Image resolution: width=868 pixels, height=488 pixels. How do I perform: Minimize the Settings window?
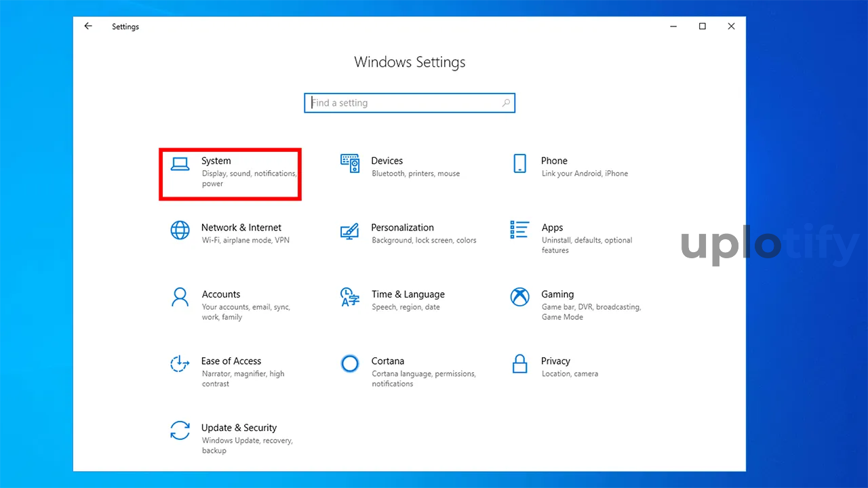tap(673, 26)
